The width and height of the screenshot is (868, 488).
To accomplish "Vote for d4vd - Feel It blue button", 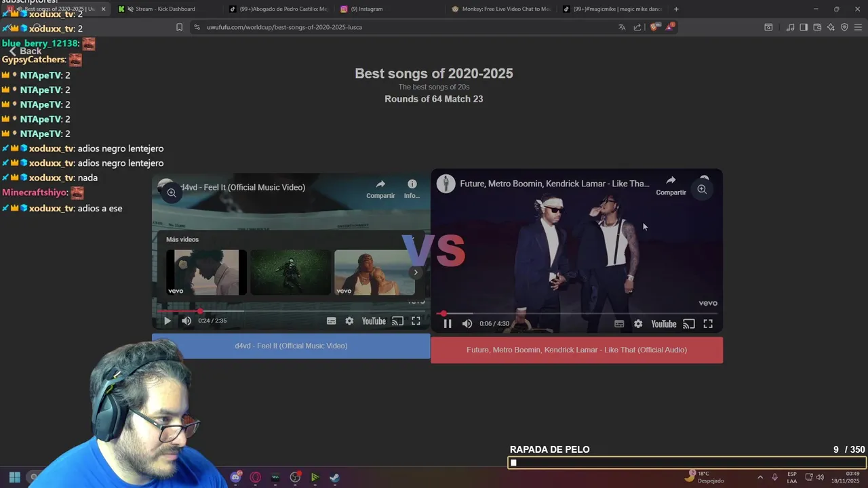I will pos(291,346).
